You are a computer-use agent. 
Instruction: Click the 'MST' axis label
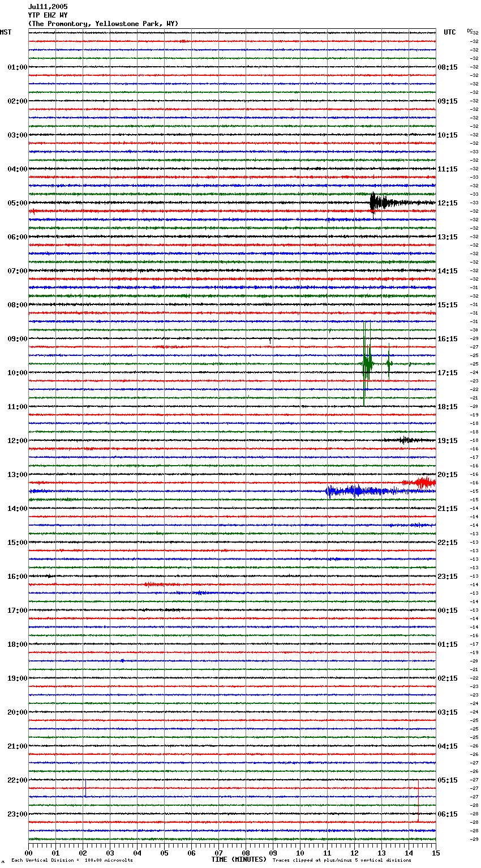[x=6, y=32]
